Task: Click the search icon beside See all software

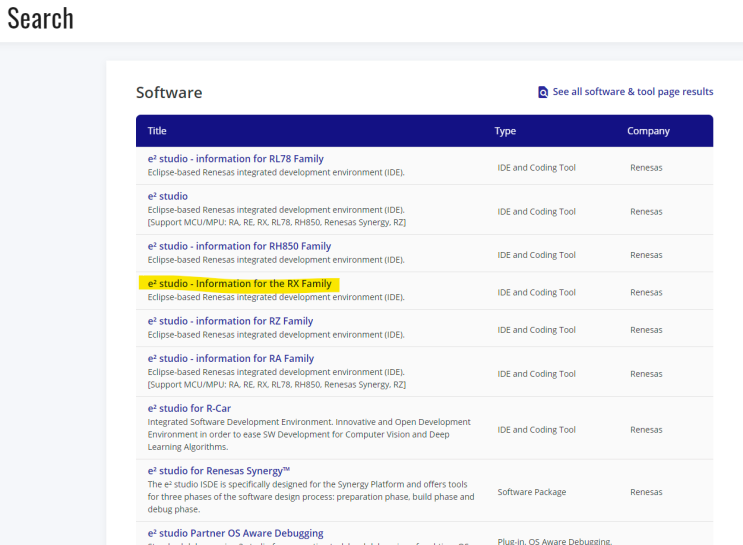Action: pos(543,92)
